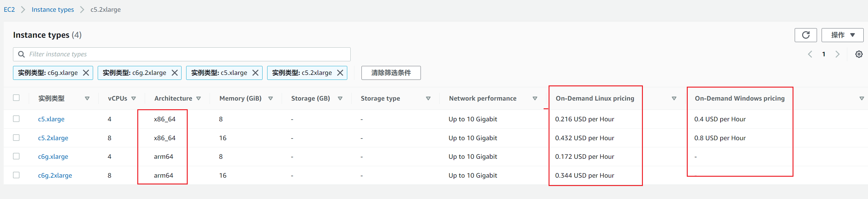Click memory value 16 in c5.2xlarge row

click(x=223, y=138)
